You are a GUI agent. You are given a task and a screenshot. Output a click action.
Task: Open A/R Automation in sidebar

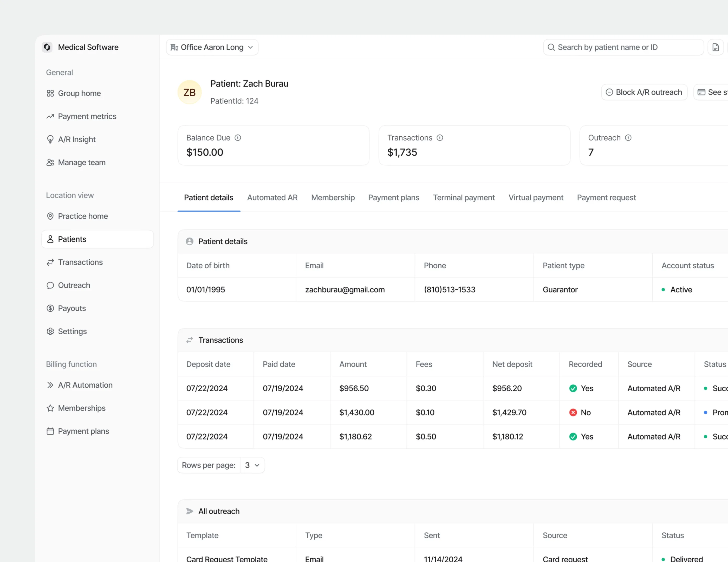(x=85, y=385)
